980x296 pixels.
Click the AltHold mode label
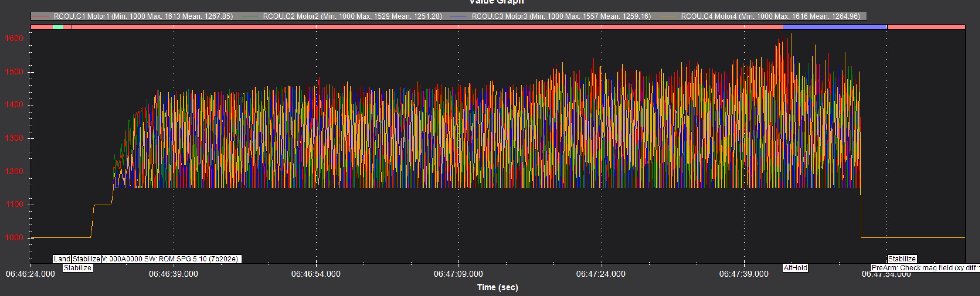[x=795, y=268]
